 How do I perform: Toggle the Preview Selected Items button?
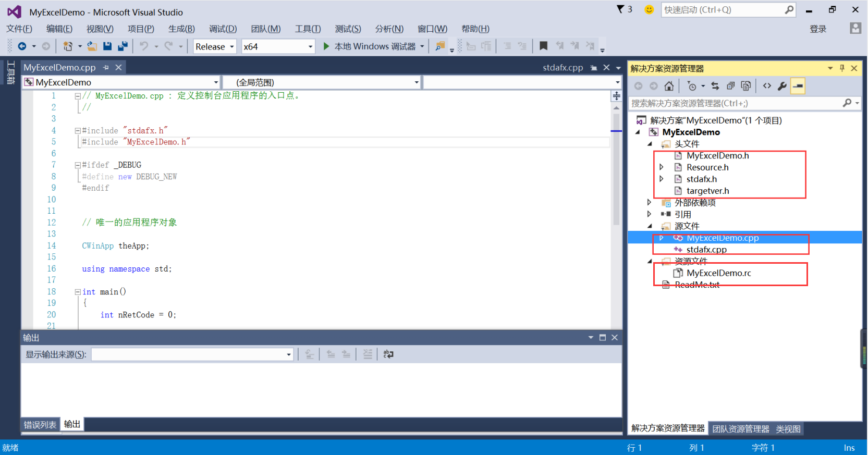(x=798, y=86)
